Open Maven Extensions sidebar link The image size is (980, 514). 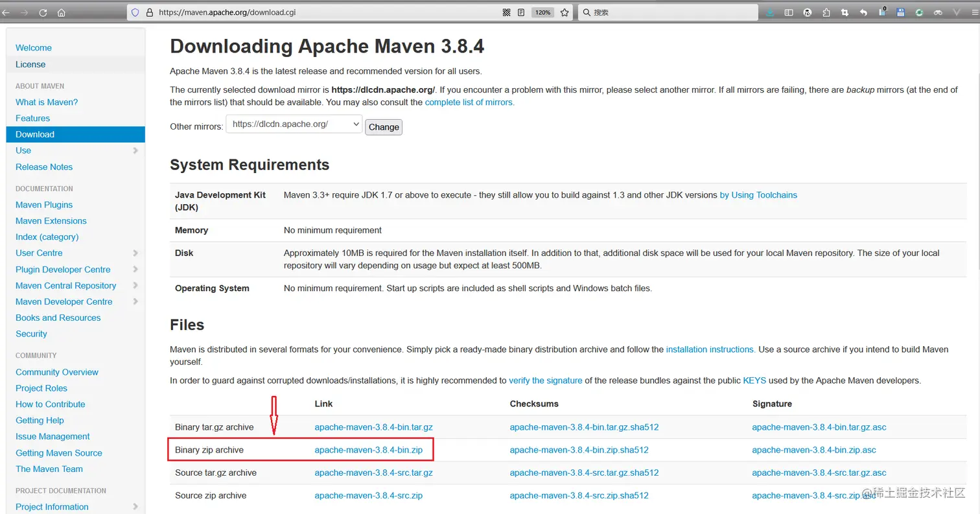[51, 221]
